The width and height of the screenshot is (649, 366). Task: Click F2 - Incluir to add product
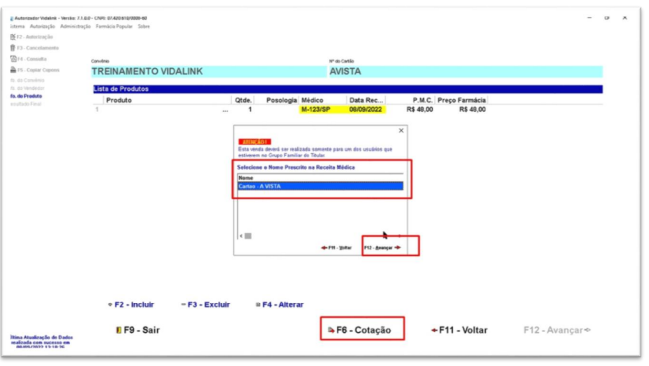131,305
